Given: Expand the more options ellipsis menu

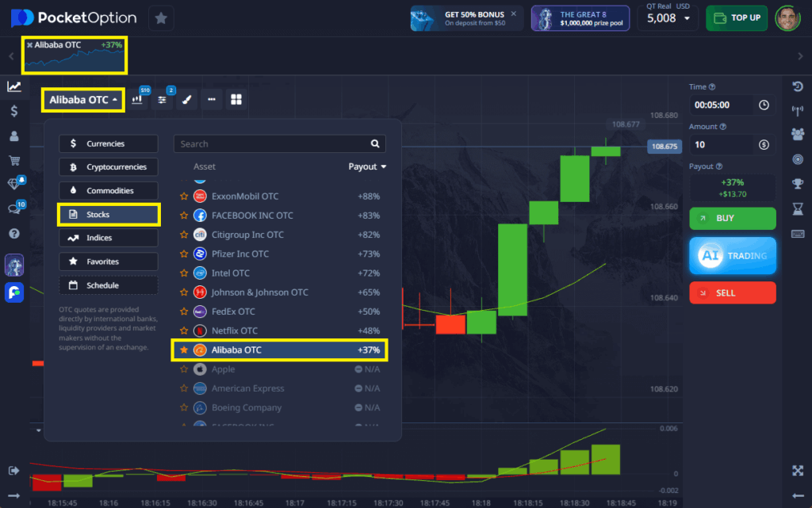Looking at the screenshot, I should coord(210,100).
